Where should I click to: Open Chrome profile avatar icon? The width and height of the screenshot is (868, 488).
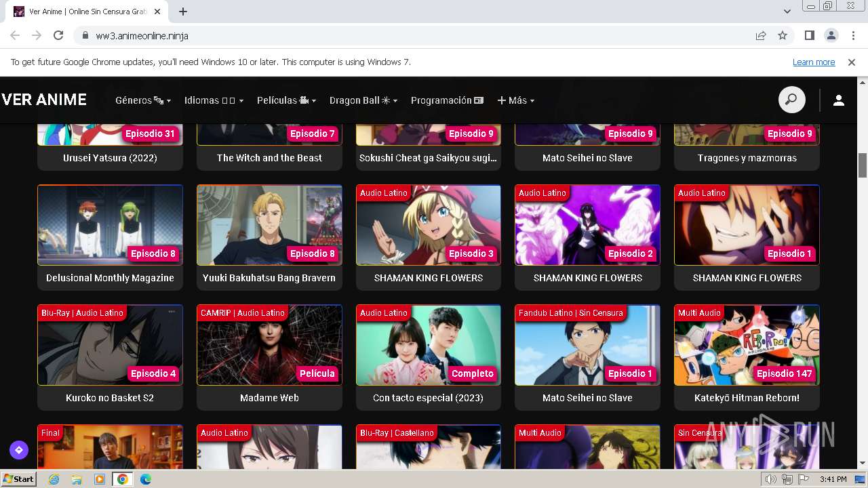[831, 36]
